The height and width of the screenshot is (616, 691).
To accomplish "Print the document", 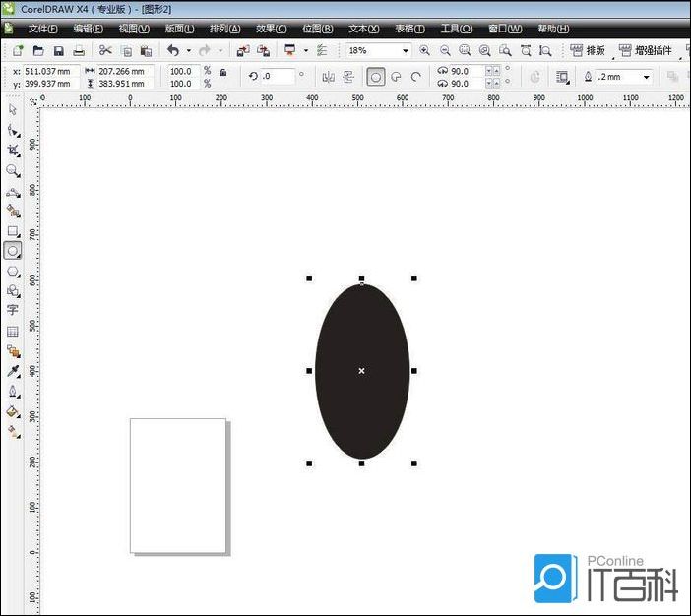I will (x=79, y=51).
